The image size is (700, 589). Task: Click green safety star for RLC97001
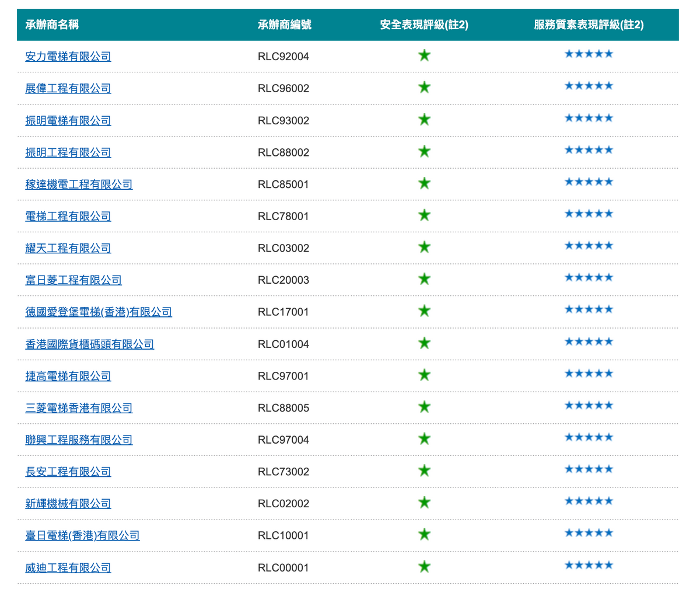coord(425,375)
